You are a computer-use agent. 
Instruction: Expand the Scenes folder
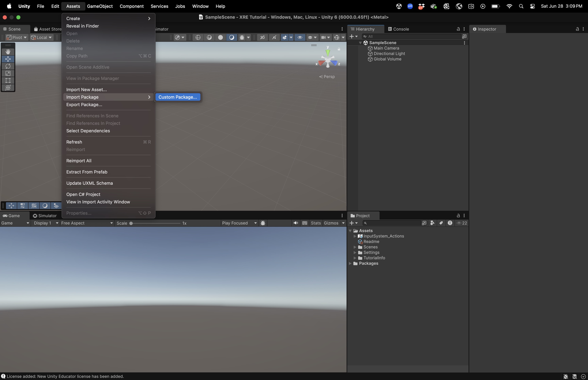[x=355, y=247]
